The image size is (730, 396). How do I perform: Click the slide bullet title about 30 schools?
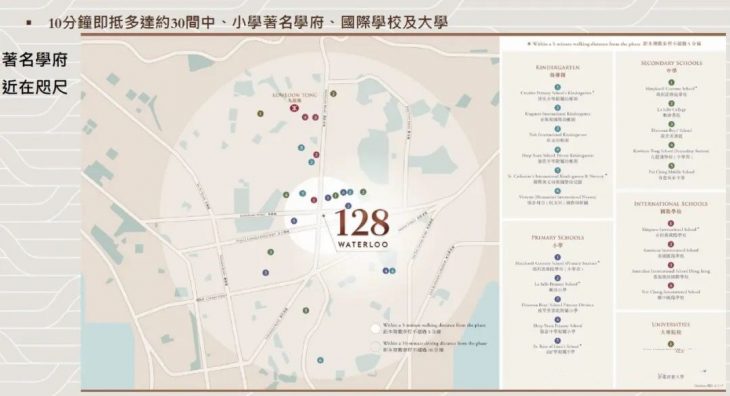coord(248,22)
